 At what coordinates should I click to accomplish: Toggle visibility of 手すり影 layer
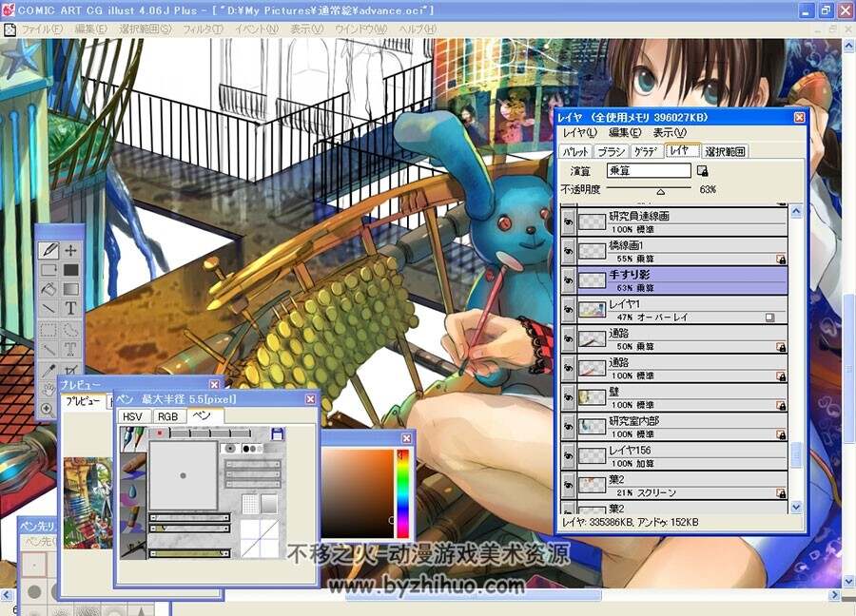click(569, 280)
